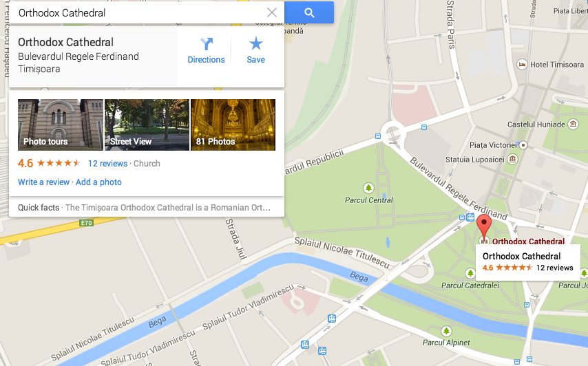Image resolution: width=588 pixels, height=366 pixels.
Task: Click Statuia Lupoaicei monument icon
Action: pos(512,160)
